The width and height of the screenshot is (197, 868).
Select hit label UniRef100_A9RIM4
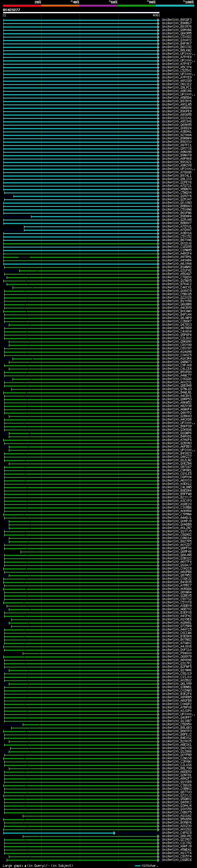click(x=177, y=91)
